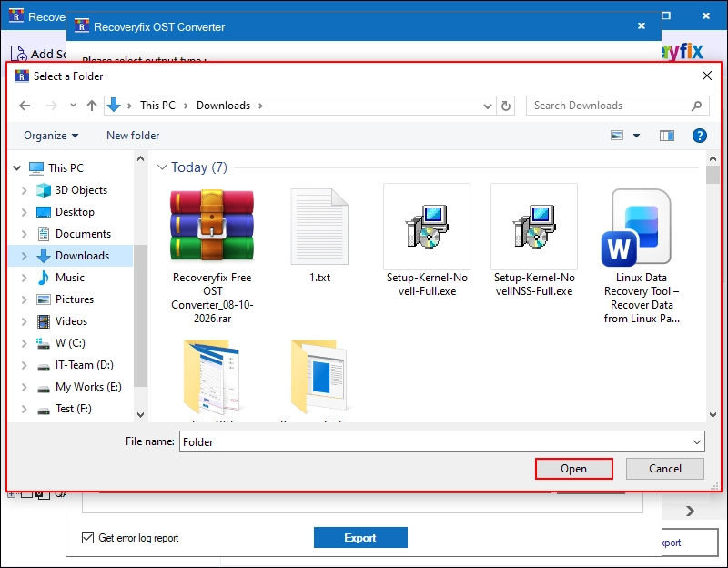Expand the 3D Objects node
Image resolution: width=728 pixels, height=568 pixels.
coord(25,190)
